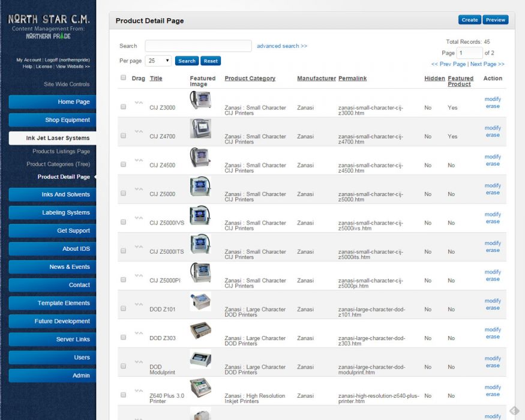Click the Page number input field
525x420 pixels.
click(x=469, y=53)
